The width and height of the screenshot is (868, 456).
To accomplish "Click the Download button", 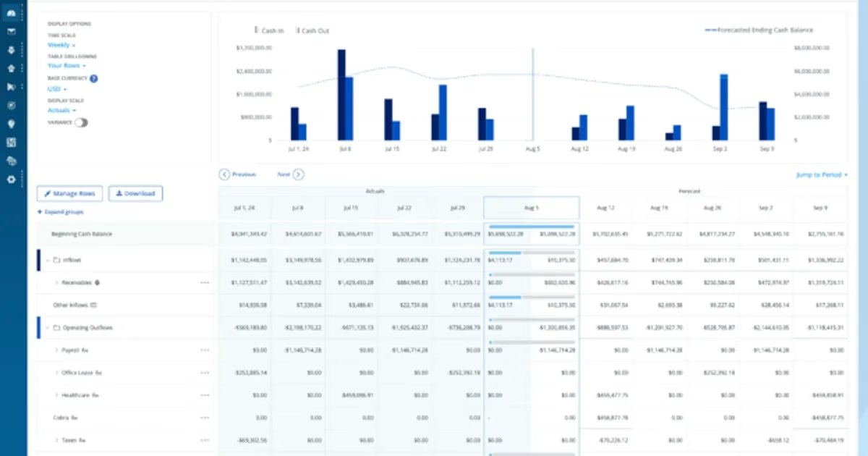I will (x=137, y=193).
